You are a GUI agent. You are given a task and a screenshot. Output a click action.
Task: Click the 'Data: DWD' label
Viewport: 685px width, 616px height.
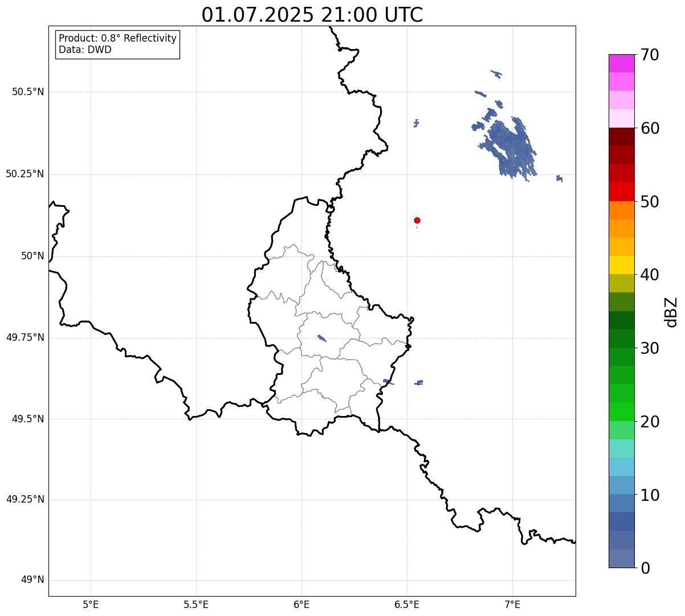(85, 50)
